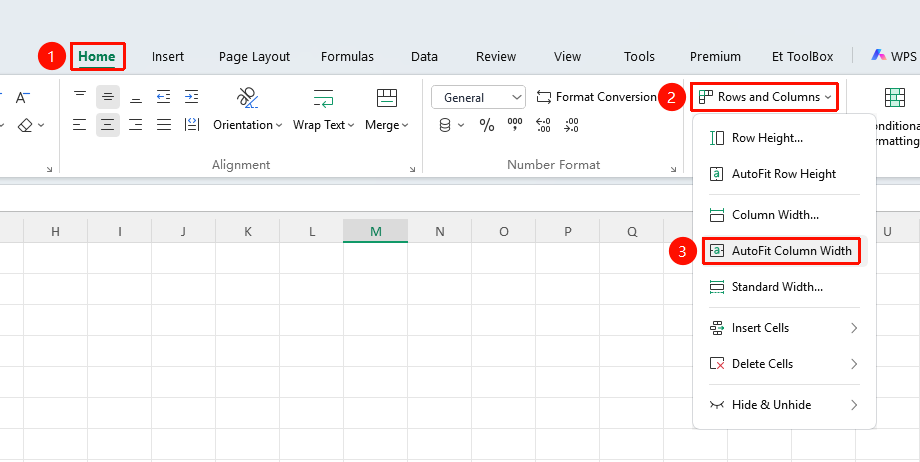Select column K header
The image size is (920, 462).
click(x=248, y=231)
